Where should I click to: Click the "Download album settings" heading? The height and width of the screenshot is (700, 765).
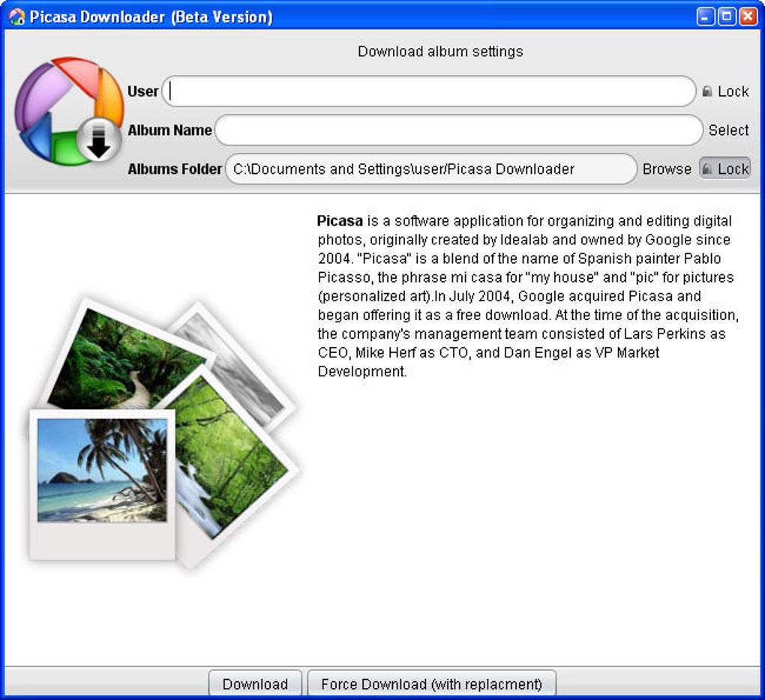[440, 51]
